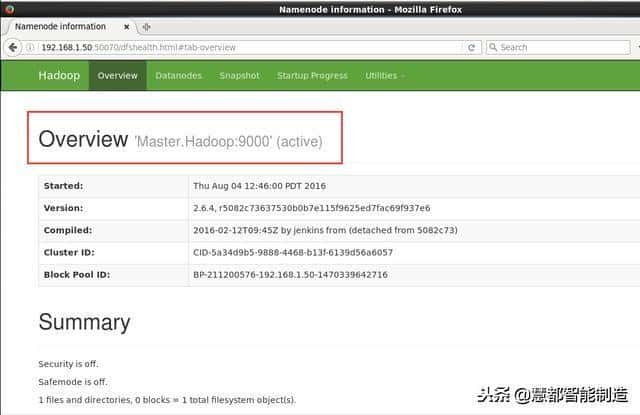The image size is (640, 415).
Task: Open the Datanodes navigation tab
Action: pos(178,75)
